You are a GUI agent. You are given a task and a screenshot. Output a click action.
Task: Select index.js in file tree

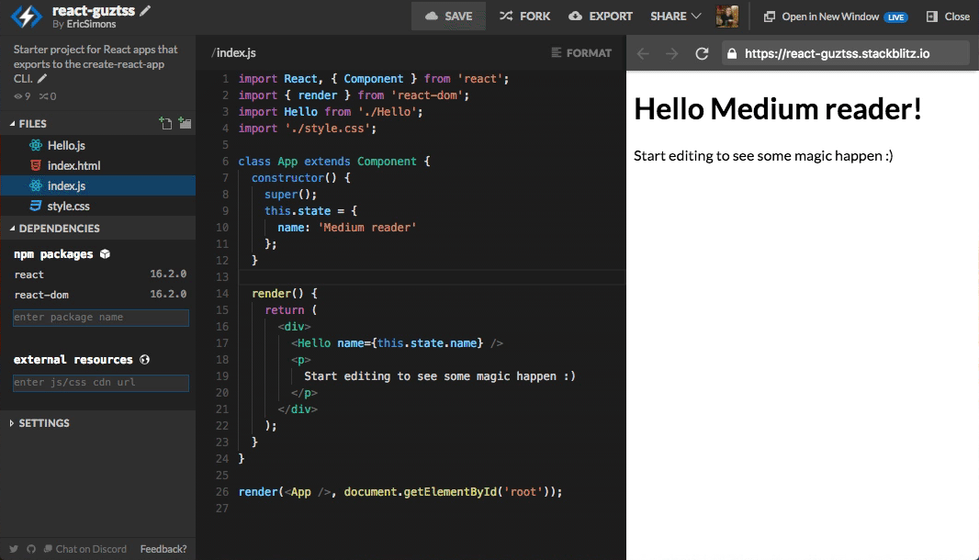pos(98,185)
